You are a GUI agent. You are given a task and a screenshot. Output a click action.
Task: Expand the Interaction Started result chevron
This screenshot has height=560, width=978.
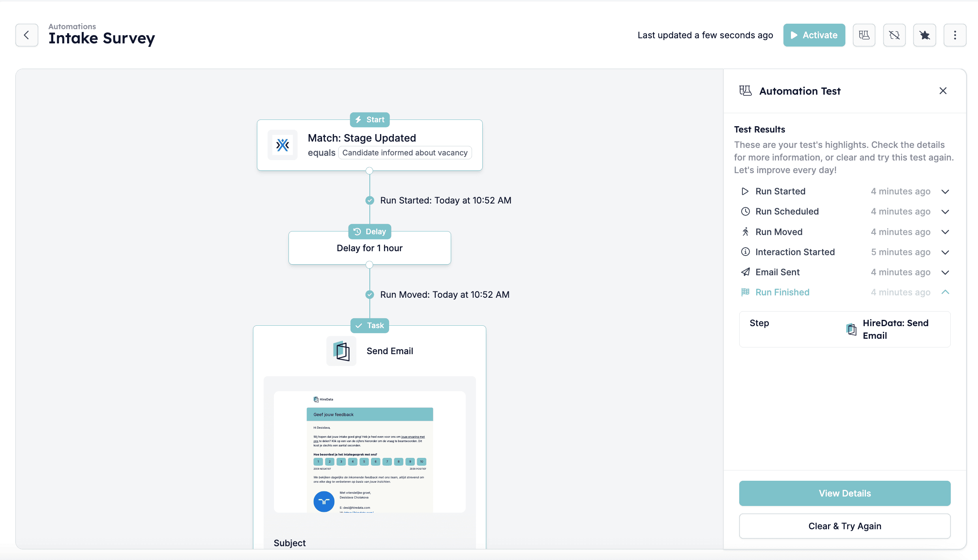(945, 252)
